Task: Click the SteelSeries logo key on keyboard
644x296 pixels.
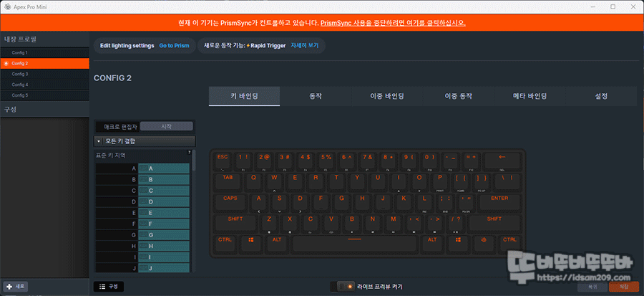Action: click(x=484, y=244)
